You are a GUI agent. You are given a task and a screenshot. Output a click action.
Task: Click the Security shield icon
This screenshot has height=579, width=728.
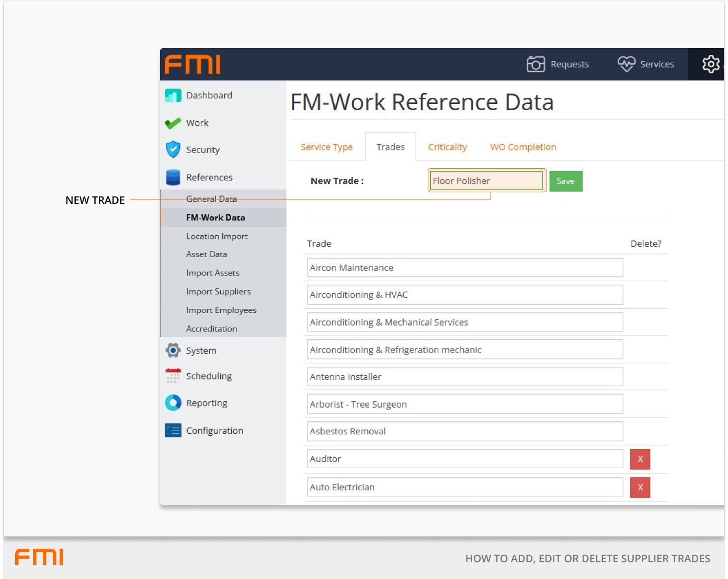[173, 149]
